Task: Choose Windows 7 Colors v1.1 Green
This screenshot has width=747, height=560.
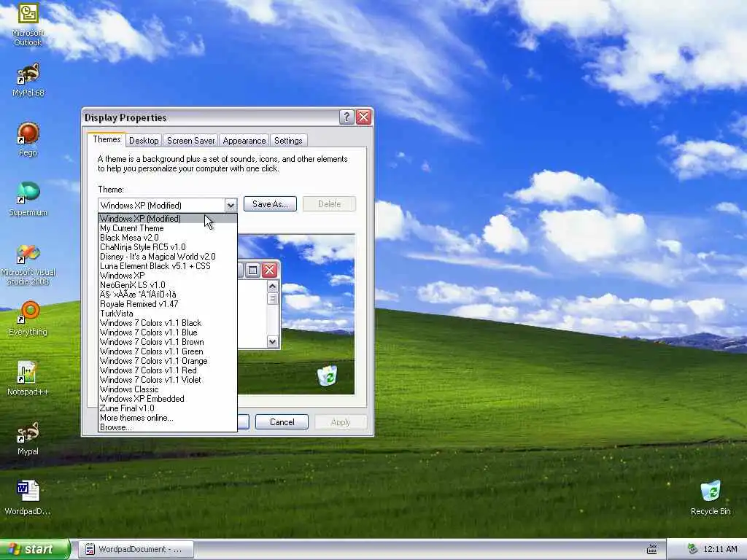Action: [x=167, y=351]
